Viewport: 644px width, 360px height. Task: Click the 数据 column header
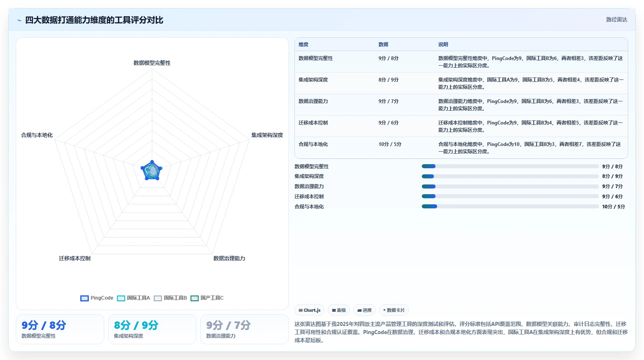click(383, 45)
